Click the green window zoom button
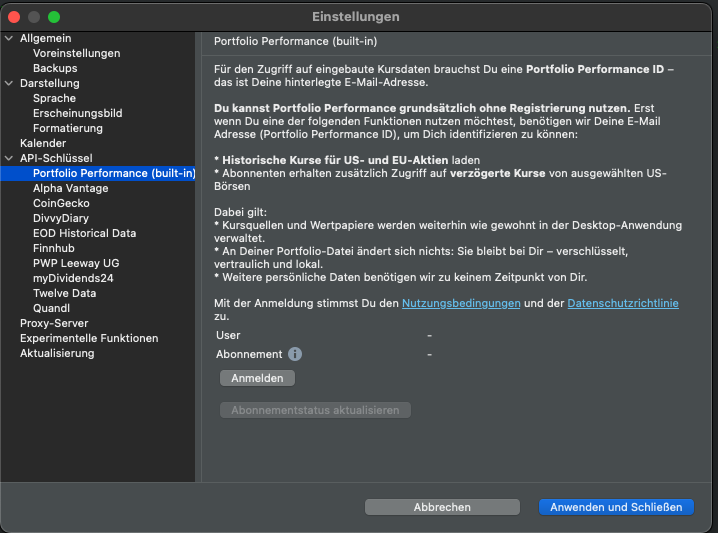This screenshot has width=718, height=533. click(54, 17)
